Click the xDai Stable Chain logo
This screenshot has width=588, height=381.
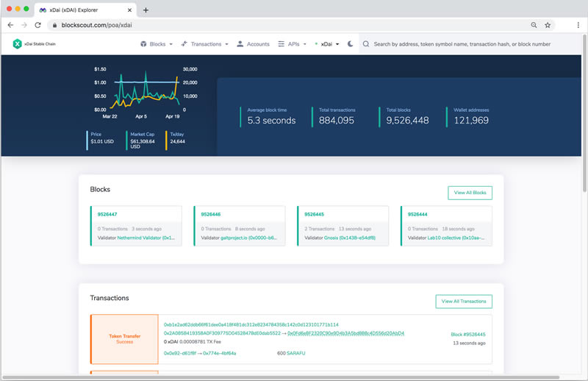[34, 44]
